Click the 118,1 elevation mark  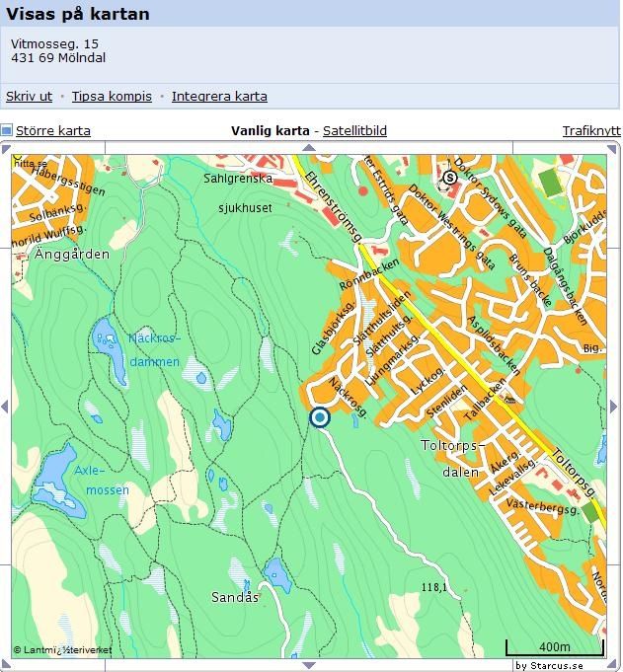coord(433,587)
